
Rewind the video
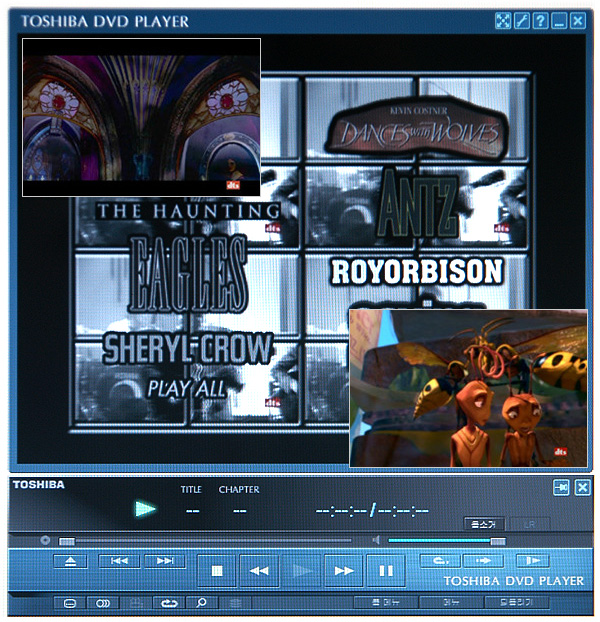pos(259,570)
